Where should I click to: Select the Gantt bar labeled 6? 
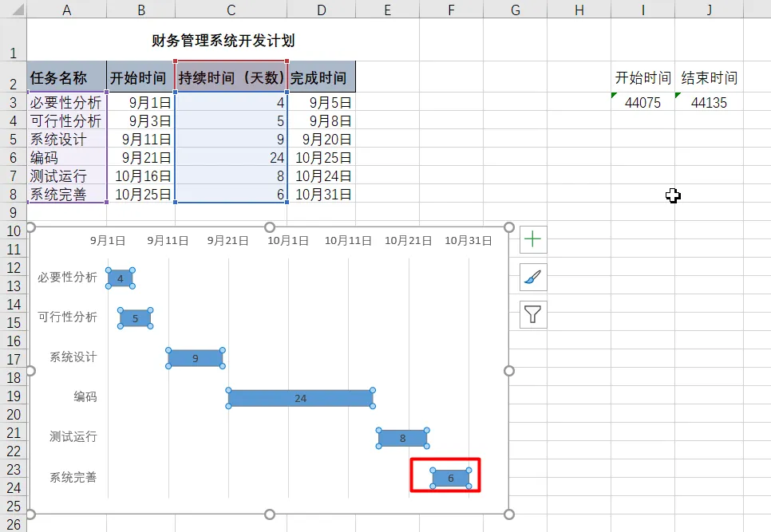[x=451, y=478]
